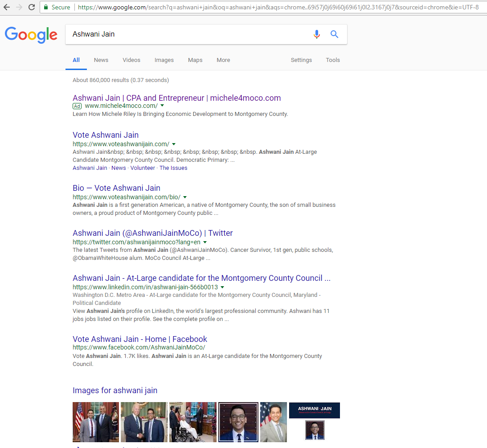Expand the arrow next to www.michele4moco.com/
The width and height of the screenshot is (487, 448).
pos(162,106)
